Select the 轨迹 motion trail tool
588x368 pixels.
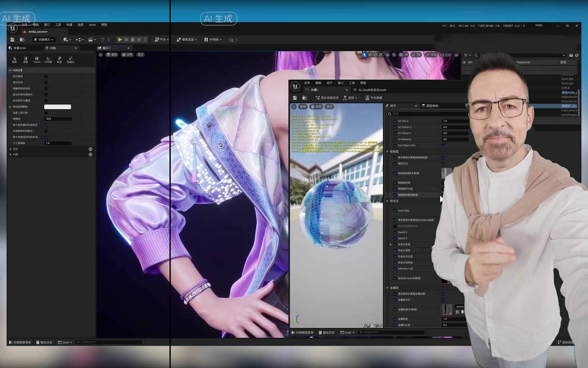tap(59, 60)
